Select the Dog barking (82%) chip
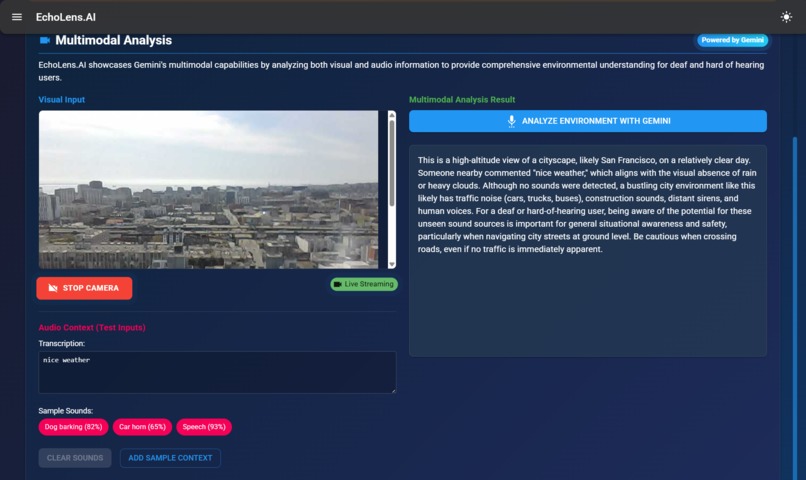 click(74, 427)
